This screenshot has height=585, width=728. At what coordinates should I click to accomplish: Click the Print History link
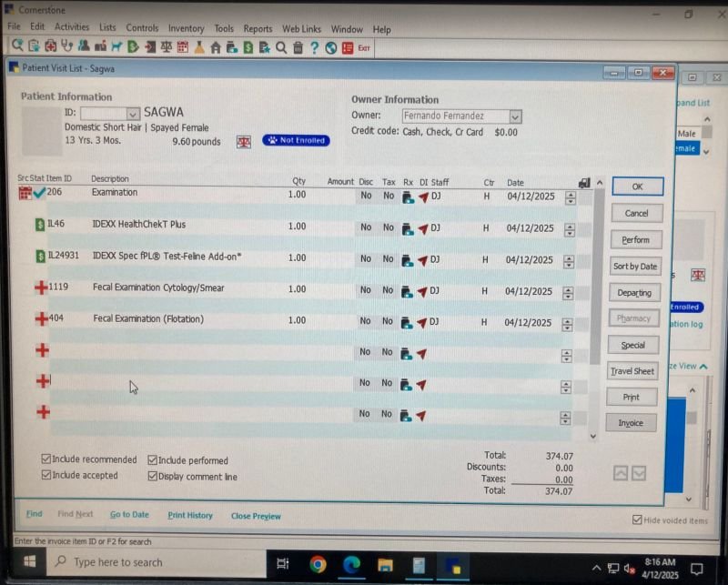[x=190, y=515]
